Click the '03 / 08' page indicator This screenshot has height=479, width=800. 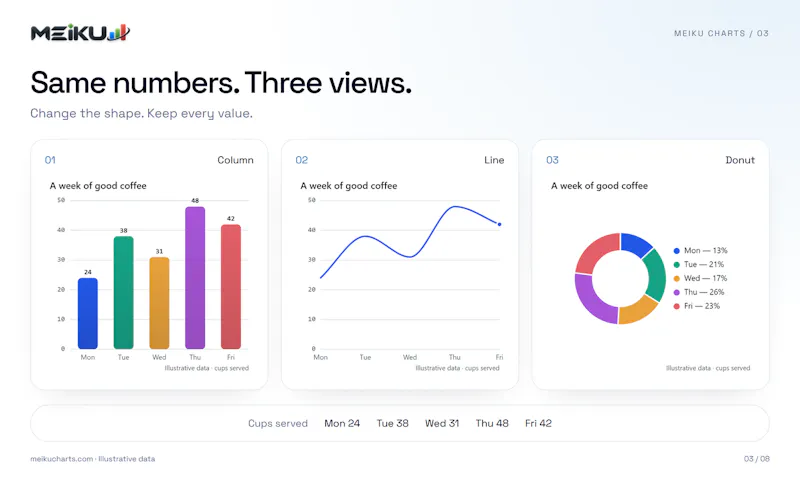click(756, 459)
